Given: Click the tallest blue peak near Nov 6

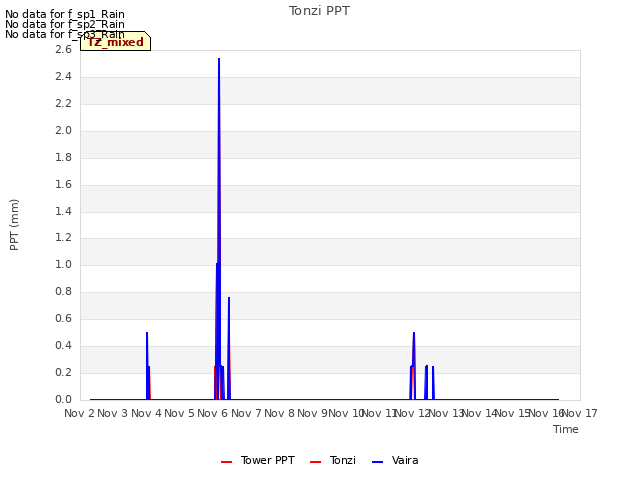Looking at the screenshot, I should [219, 60].
